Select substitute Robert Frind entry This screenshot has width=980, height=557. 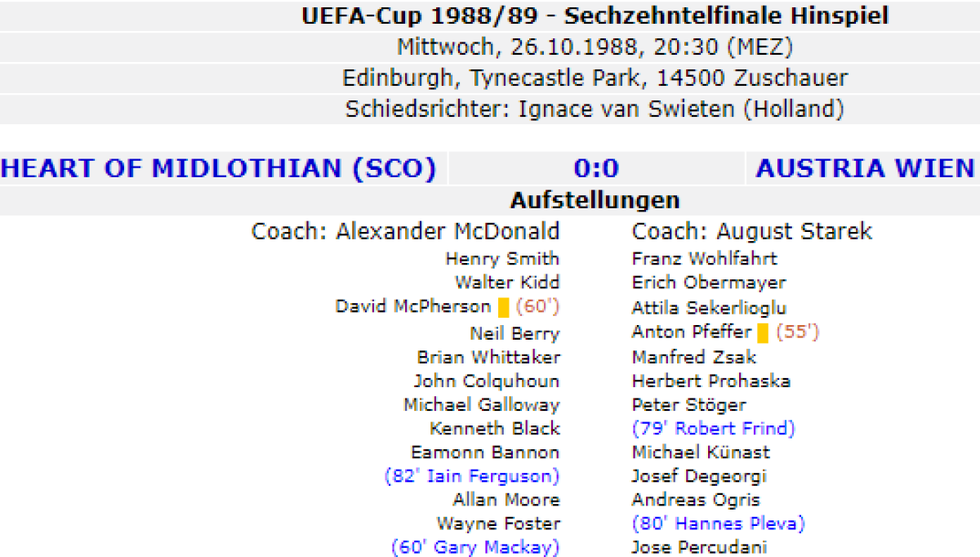(x=713, y=429)
